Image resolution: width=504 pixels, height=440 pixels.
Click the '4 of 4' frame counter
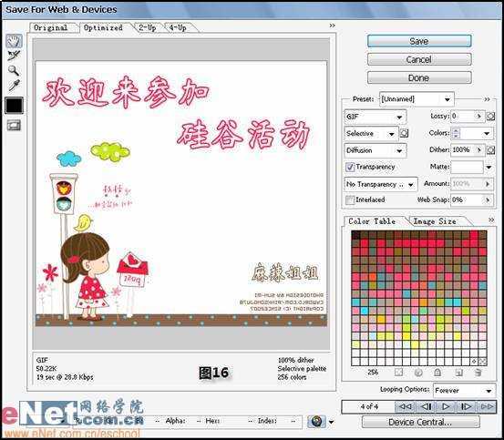pyautogui.click(x=369, y=406)
